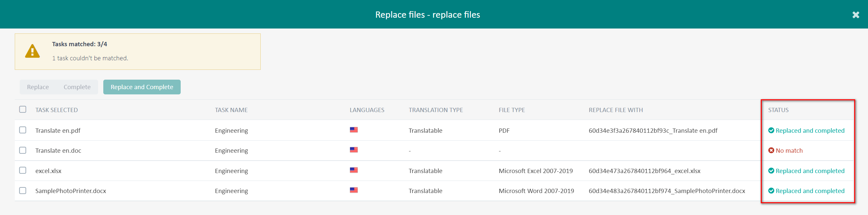The width and height of the screenshot is (868, 215).
Task: Click the TASK SELECTED column header
Action: 57,110
